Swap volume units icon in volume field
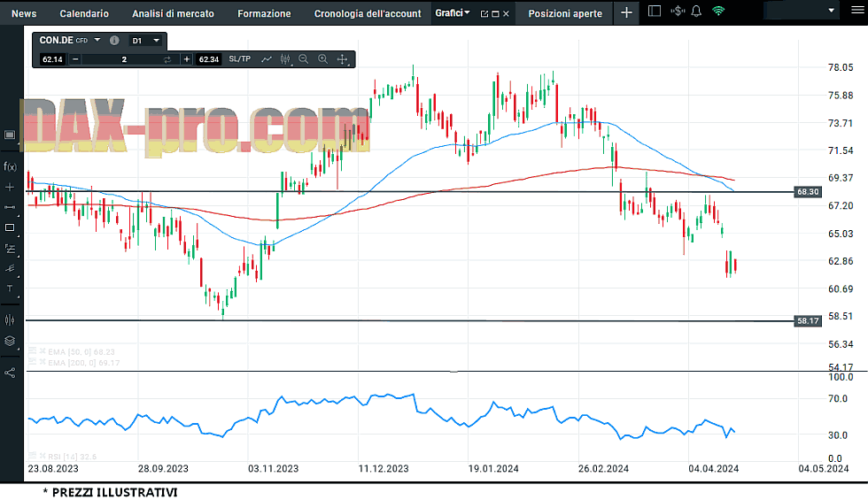The height and width of the screenshot is (500, 868). coord(167,60)
